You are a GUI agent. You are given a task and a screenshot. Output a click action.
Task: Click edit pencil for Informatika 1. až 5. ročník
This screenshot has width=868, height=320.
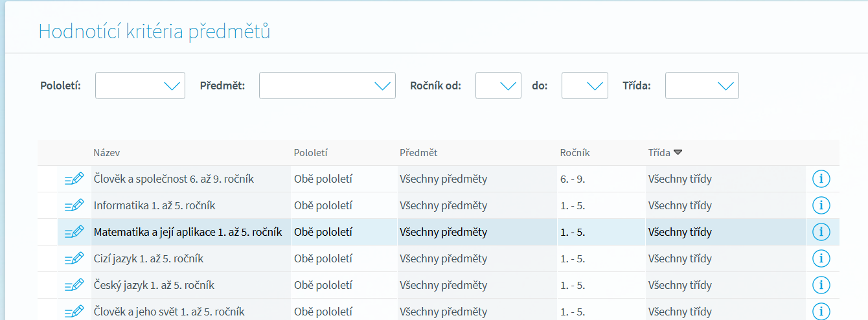click(74, 205)
